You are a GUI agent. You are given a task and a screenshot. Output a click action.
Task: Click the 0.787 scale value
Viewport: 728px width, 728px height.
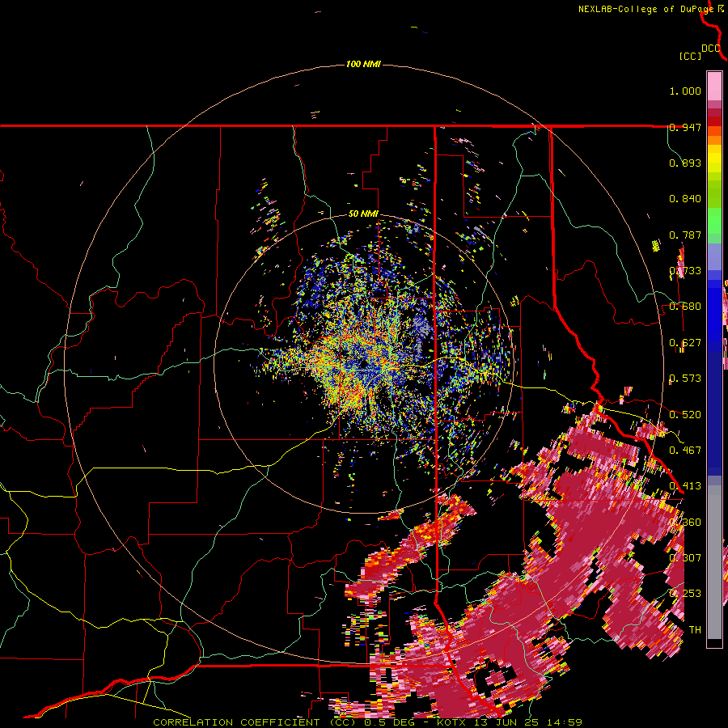click(x=685, y=235)
